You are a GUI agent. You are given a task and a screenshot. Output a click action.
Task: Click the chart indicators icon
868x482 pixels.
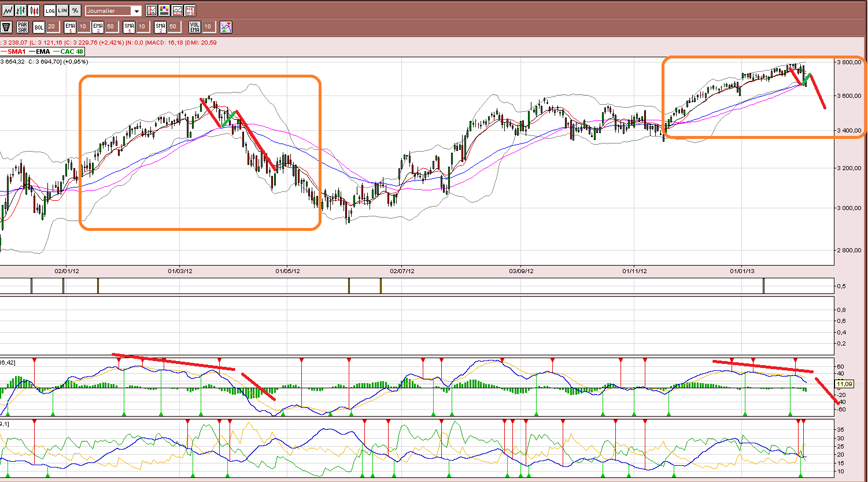pos(152,10)
